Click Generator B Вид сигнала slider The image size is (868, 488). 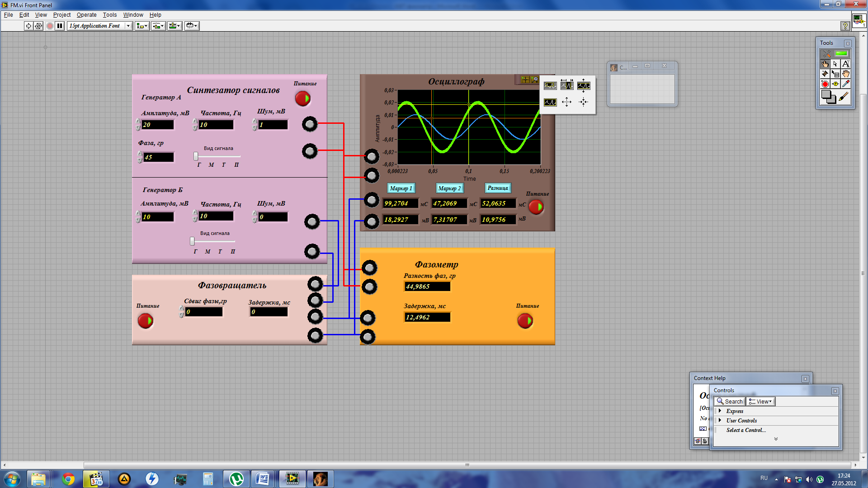[x=213, y=241]
